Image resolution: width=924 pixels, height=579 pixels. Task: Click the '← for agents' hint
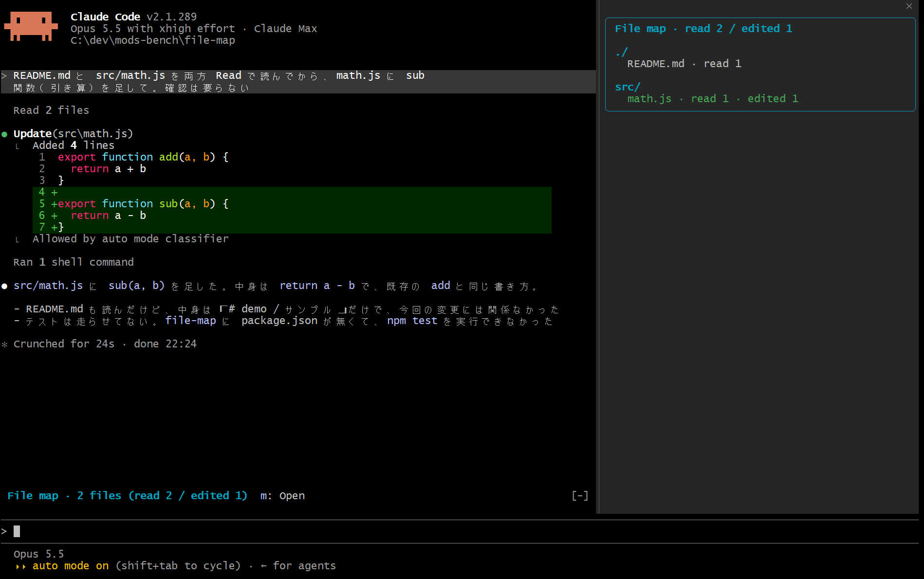point(298,566)
